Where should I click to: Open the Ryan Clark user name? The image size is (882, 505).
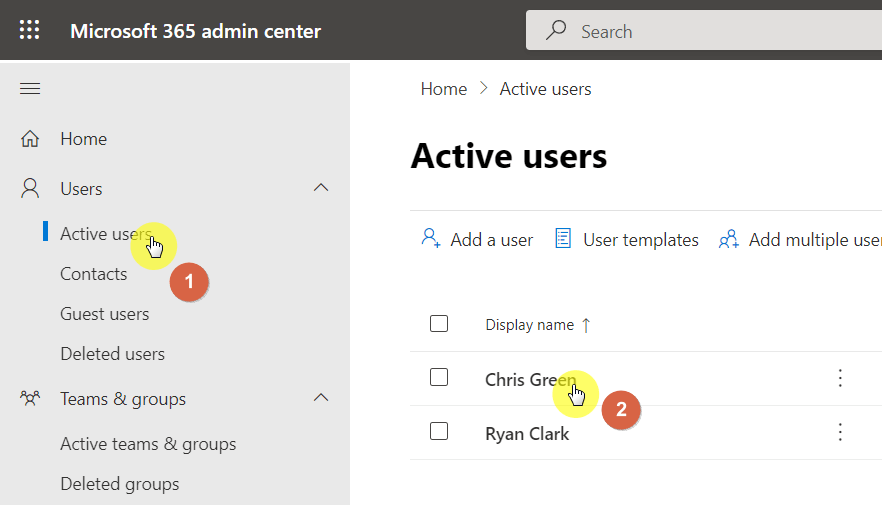point(527,434)
